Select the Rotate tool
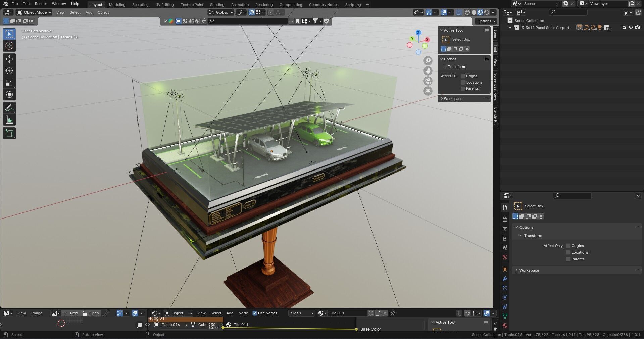 [9, 71]
